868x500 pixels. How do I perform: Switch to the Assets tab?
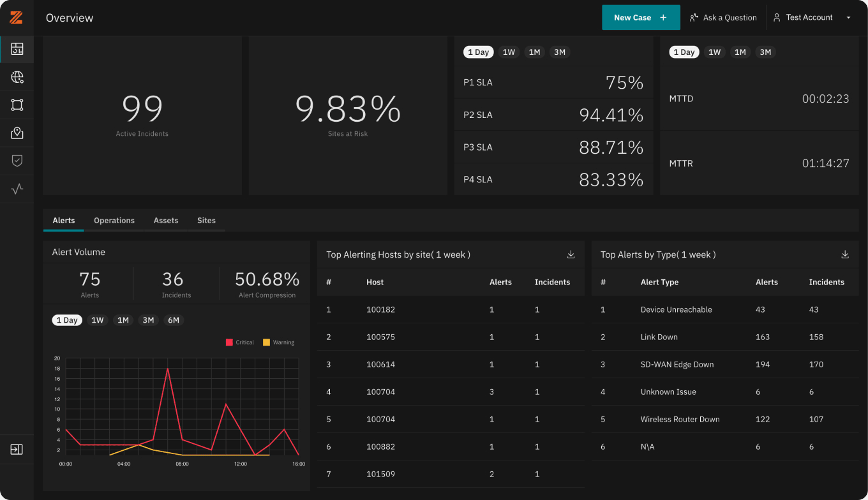[166, 221]
